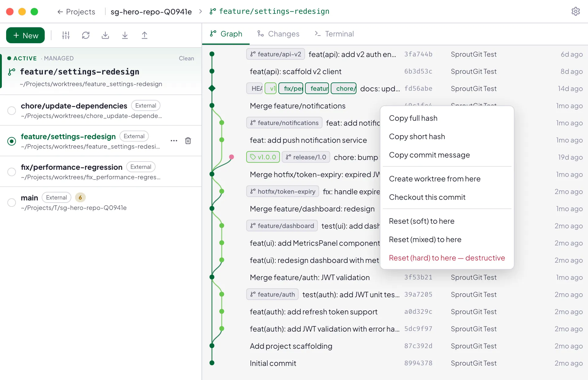This screenshot has height=380, width=588.
Task: Click the New button
Action: pyautogui.click(x=25, y=35)
